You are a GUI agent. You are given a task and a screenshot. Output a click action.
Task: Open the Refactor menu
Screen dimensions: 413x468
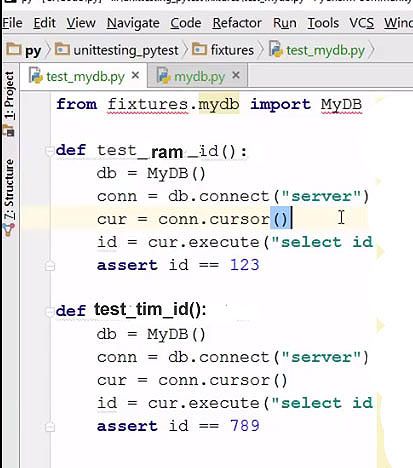237,23
